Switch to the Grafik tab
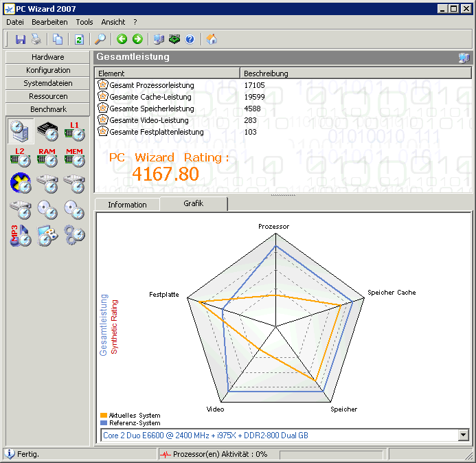This screenshot has height=463, width=476. tap(194, 203)
